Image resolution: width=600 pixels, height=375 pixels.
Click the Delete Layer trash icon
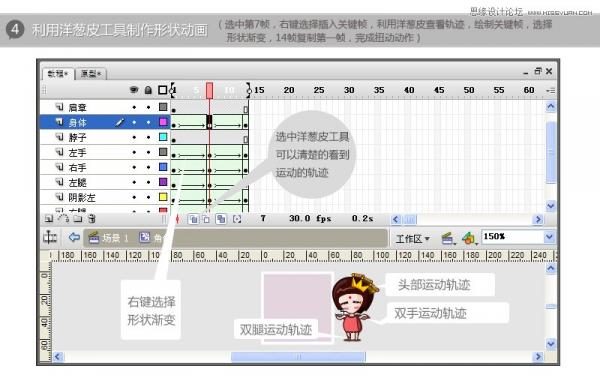[91, 219]
